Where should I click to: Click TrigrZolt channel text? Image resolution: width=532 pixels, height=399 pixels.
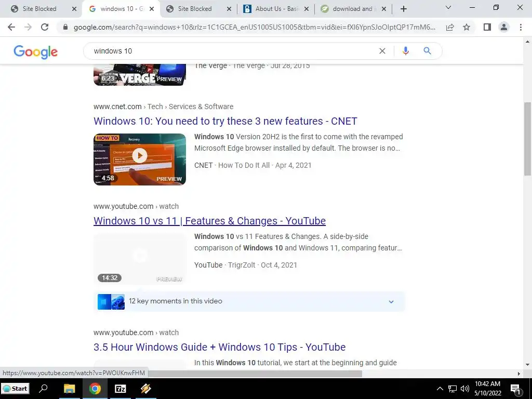pos(242,265)
